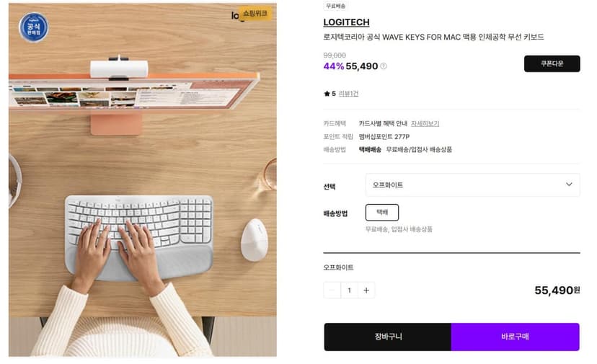Click 자세히보기 card benefit details link
Image resolution: width=597 pixels, height=364 pixels.
[x=425, y=124]
